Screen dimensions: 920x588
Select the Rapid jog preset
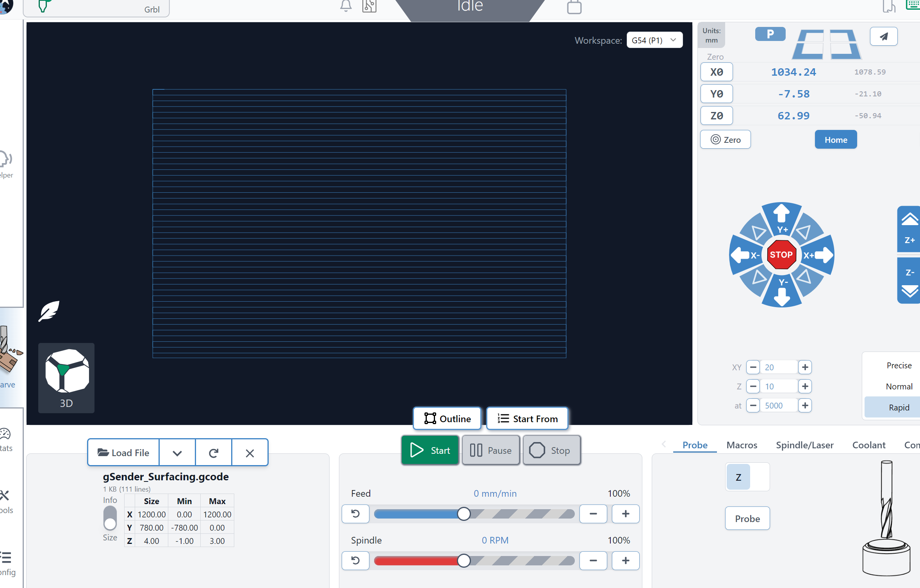899,407
